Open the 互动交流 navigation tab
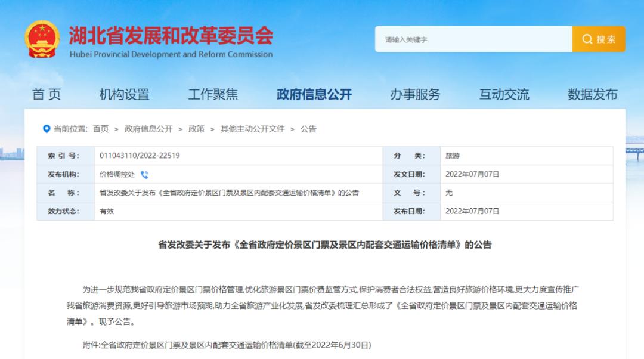 (x=504, y=94)
